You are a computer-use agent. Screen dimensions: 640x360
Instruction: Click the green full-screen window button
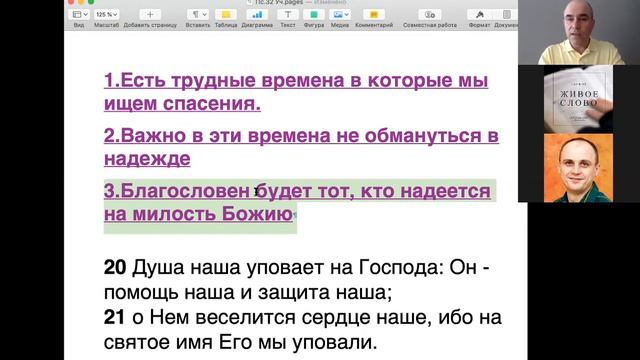(x=91, y=2)
